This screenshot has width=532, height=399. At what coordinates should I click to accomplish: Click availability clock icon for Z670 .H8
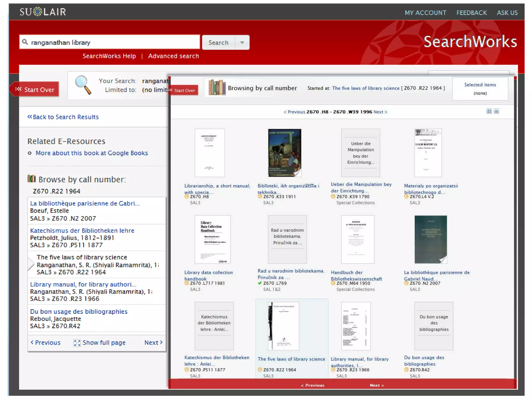pyautogui.click(x=187, y=197)
